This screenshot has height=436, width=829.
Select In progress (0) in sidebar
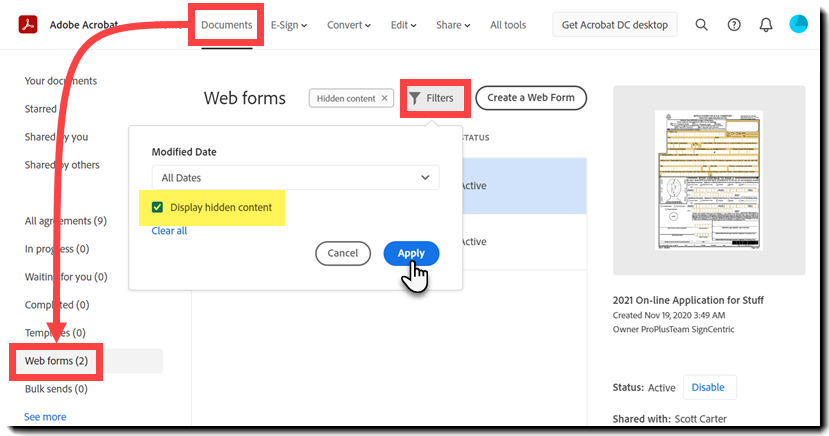(57, 249)
